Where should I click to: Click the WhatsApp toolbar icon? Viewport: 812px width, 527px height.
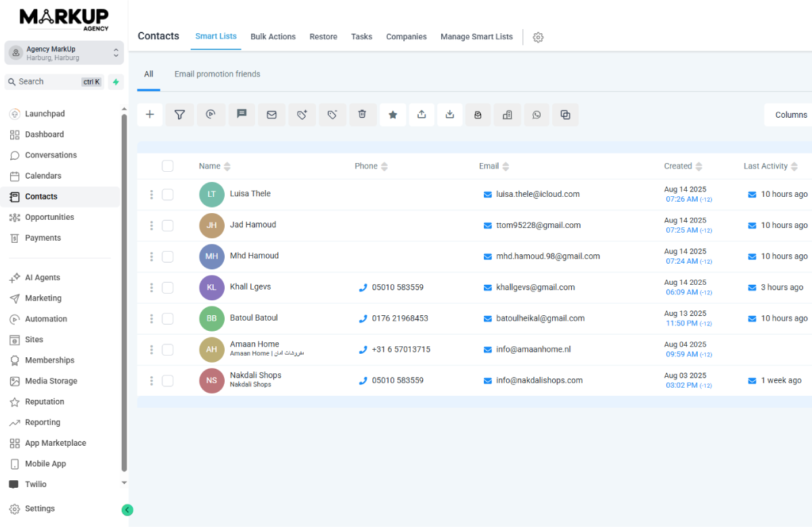(x=537, y=115)
